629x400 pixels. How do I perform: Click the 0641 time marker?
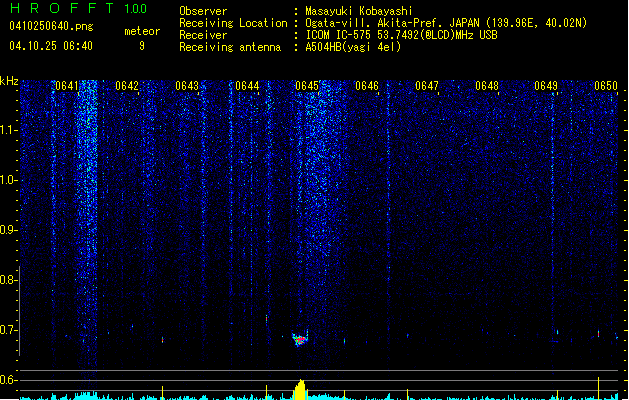(67, 86)
